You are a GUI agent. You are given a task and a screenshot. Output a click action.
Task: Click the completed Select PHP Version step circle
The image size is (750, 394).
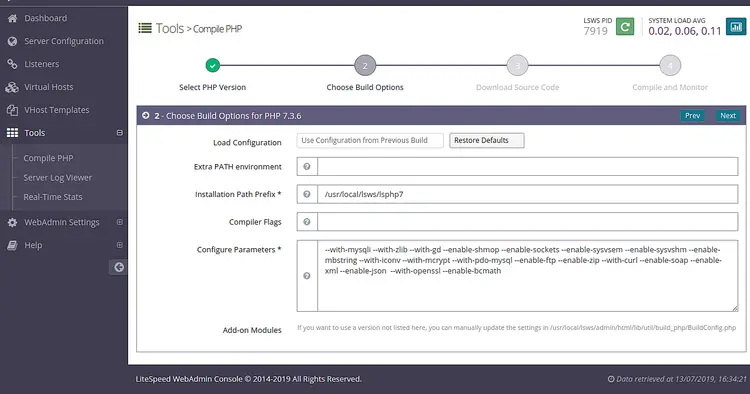[x=212, y=65]
